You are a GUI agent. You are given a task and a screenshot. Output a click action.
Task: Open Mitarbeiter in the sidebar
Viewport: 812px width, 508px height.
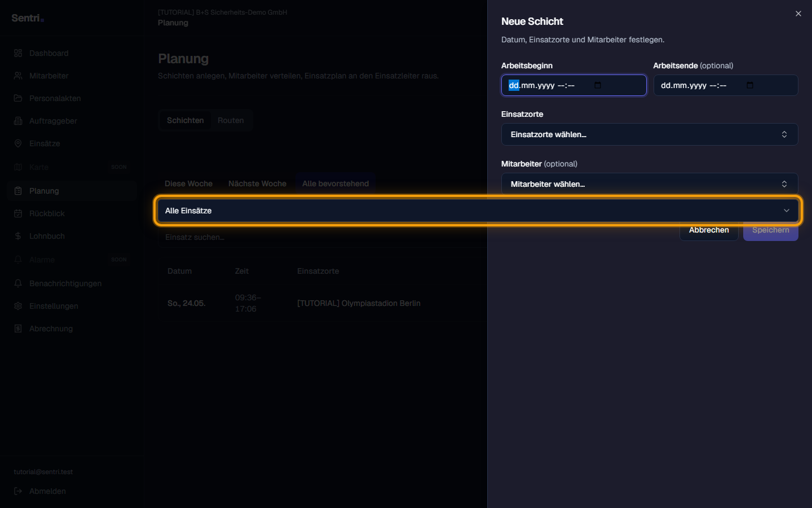pos(72,76)
